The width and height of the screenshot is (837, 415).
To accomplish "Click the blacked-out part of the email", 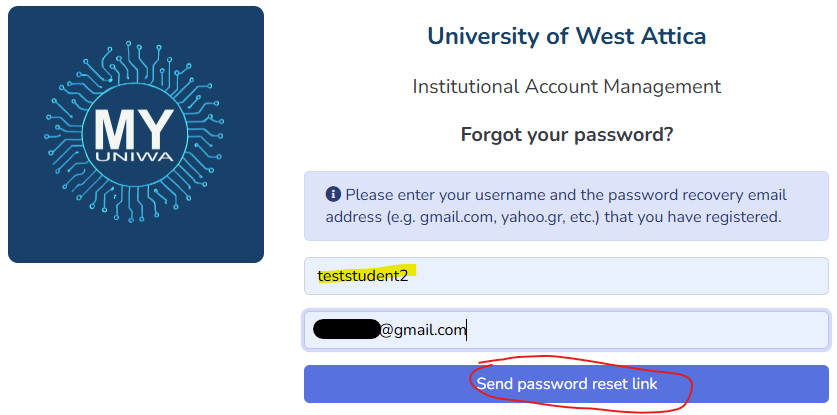I will point(345,329).
